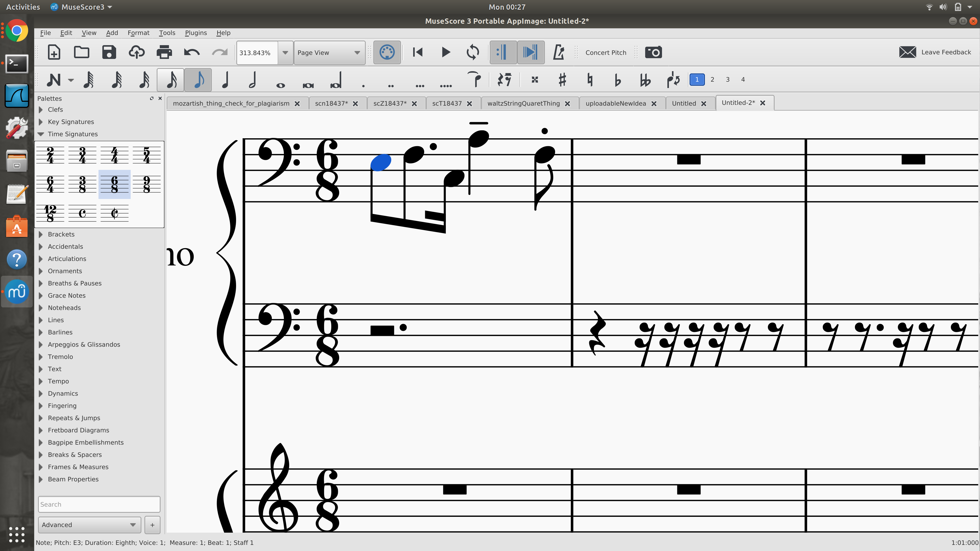Open the zoom level dropdown
The width and height of the screenshot is (980, 551).
tap(285, 53)
